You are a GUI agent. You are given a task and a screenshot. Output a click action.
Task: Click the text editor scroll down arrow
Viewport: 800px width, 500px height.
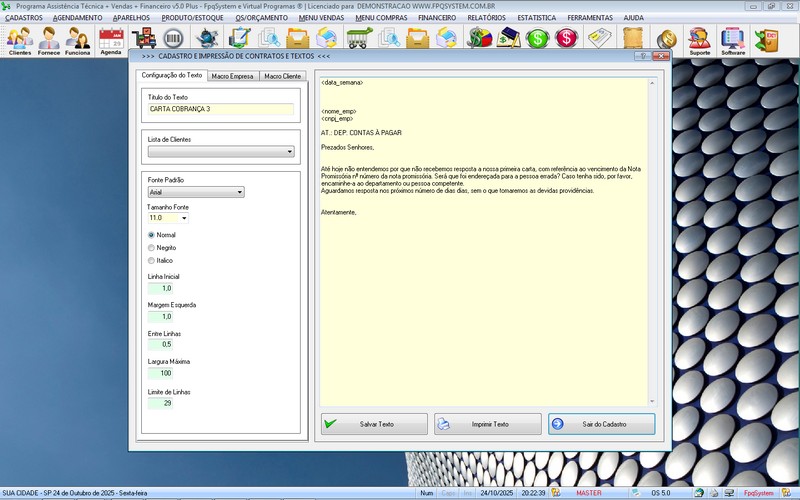click(652, 402)
